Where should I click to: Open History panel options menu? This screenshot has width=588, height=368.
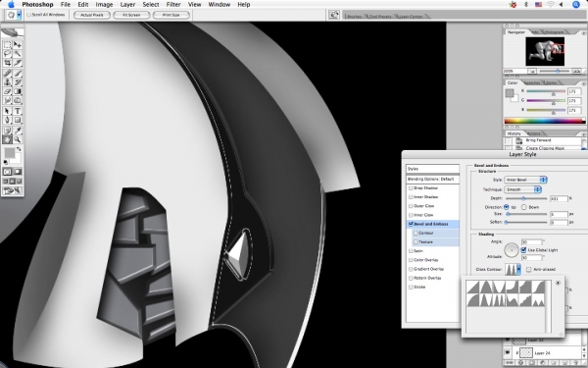point(584,134)
